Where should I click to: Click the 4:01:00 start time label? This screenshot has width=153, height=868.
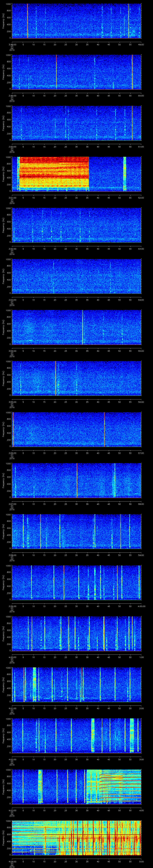[12, 708]
